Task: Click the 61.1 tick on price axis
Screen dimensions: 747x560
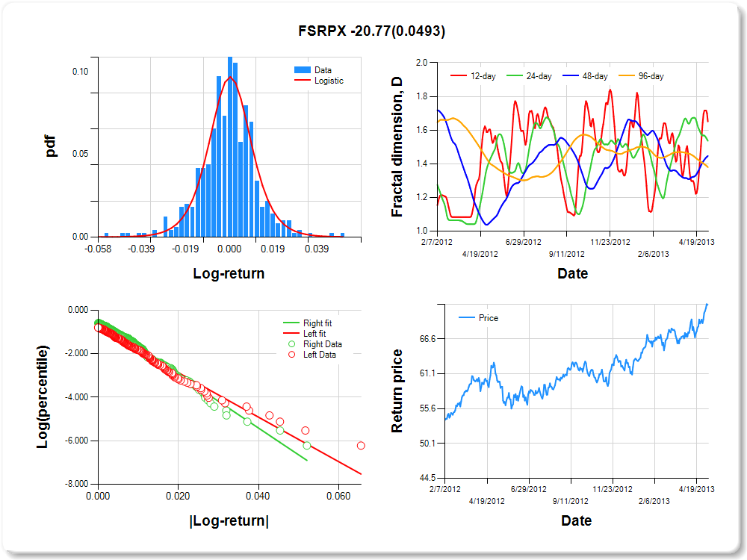Action: click(x=428, y=373)
